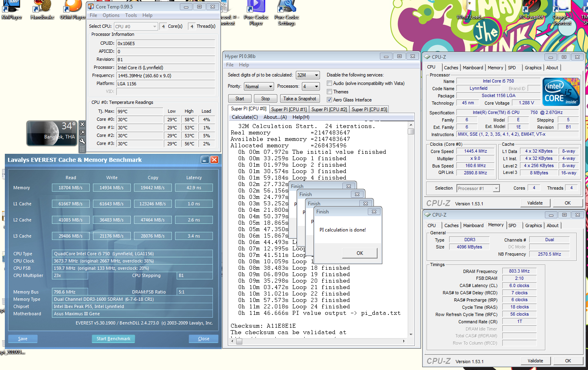
Task: Open the KMPlayer desktop shortcut
Action: click(12, 9)
